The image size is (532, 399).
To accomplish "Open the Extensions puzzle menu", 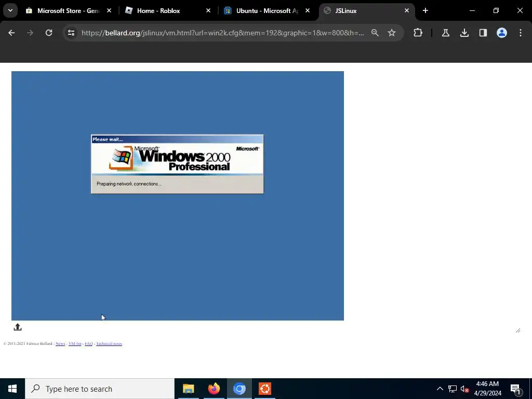I will 418,33.
